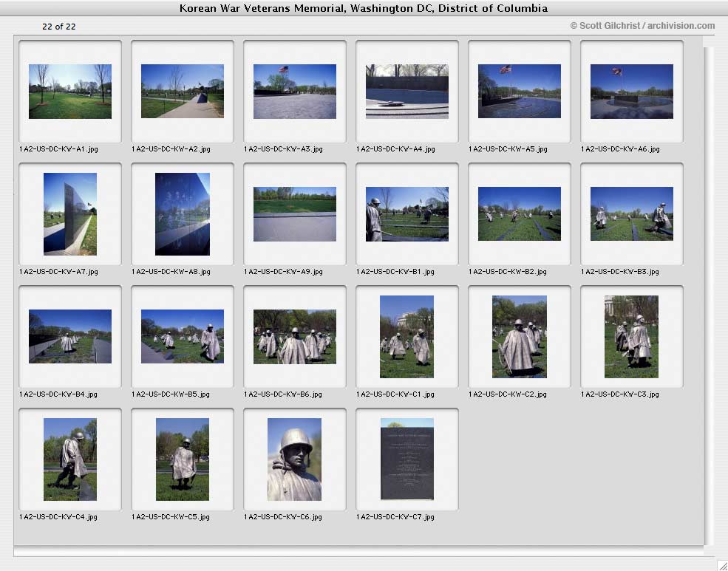Open thumbnail 1A2-US-DC-KW-C5.jpg
This screenshot has width=728, height=571.
point(183,459)
